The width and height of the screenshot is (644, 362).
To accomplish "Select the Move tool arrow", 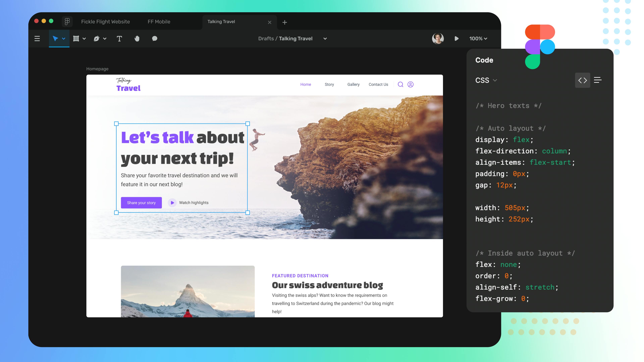I will [x=54, y=38].
